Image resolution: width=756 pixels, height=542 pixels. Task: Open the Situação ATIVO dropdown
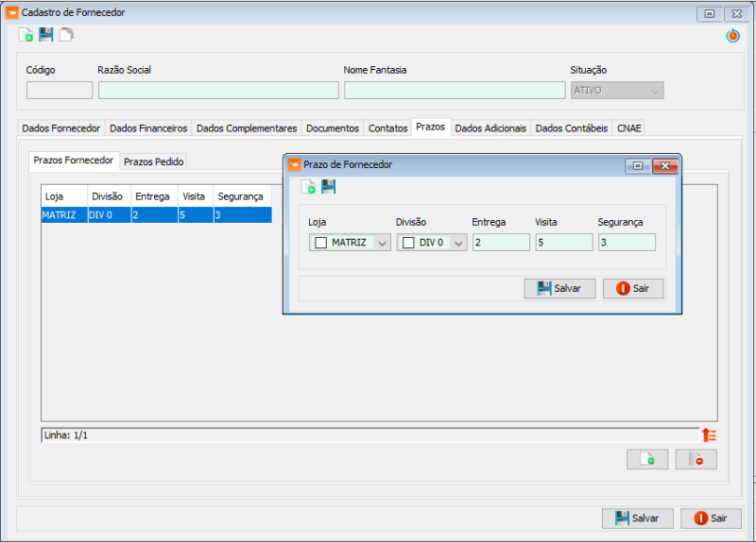tap(617, 90)
